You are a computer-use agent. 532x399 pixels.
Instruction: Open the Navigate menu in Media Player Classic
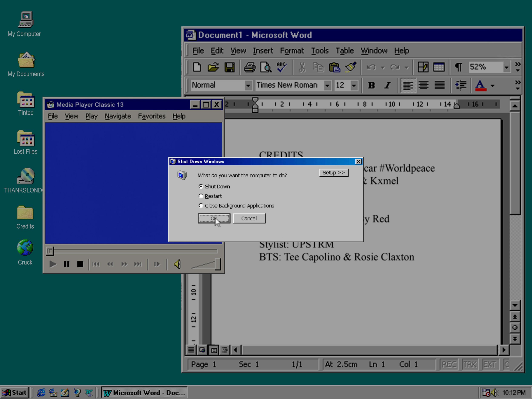[118, 116]
